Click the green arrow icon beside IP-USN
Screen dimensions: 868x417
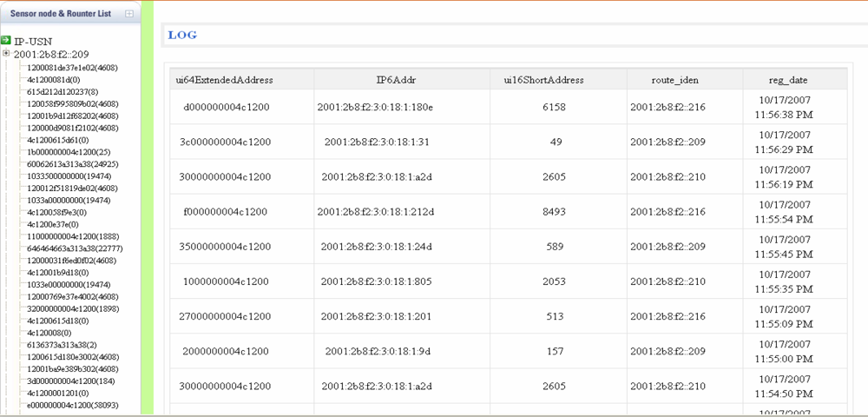pyautogui.click(x=6, y=41)
